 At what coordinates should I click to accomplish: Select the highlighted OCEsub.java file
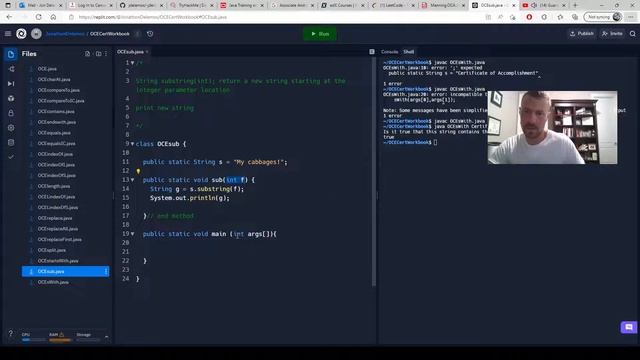coord(65,271)
